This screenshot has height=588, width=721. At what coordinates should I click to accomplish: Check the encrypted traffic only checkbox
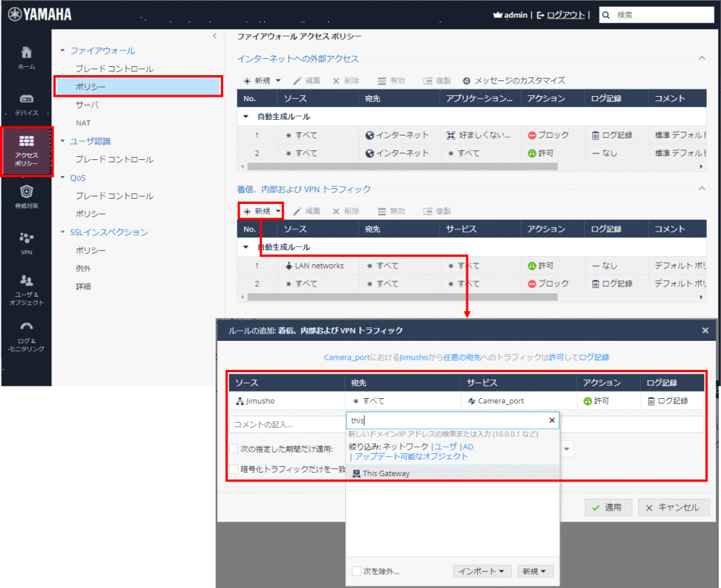click(x=234, y=469)
